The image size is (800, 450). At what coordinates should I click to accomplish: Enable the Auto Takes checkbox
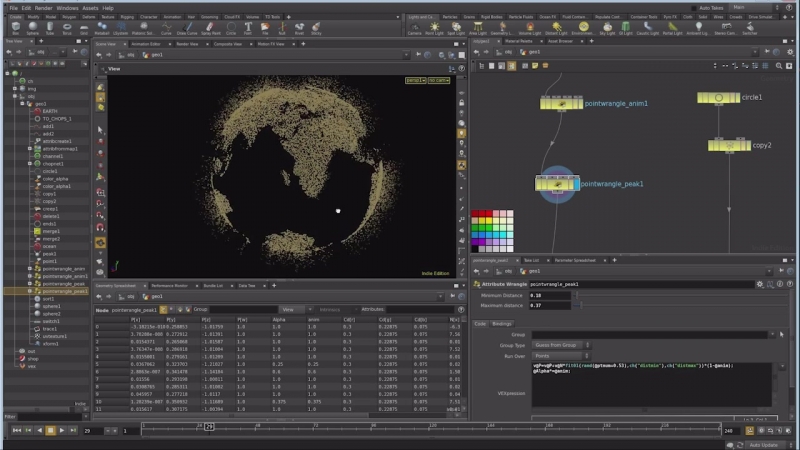pos(692,8)
